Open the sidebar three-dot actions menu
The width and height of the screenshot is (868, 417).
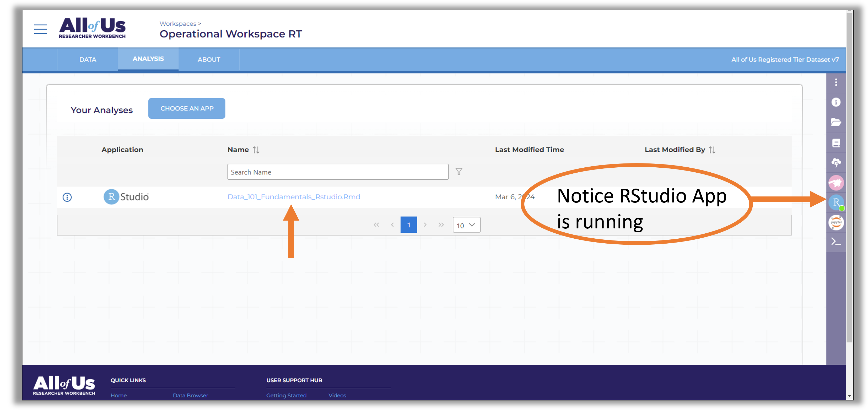[836, 82]
